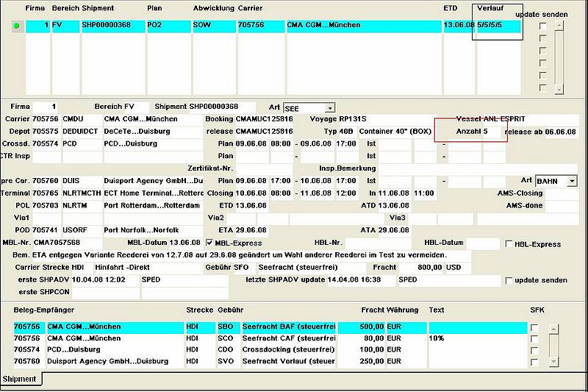Click letzte SHPADV update field 14.04.08 16:38
Viewport: 588px width, 392px height.
tap(361, 279)
